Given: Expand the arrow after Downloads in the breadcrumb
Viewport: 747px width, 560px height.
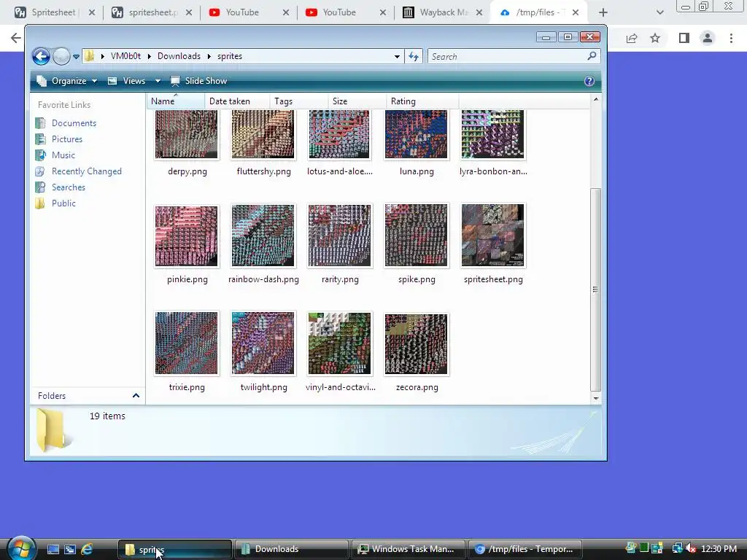Looking at the screenshot, I should point(209,56).
